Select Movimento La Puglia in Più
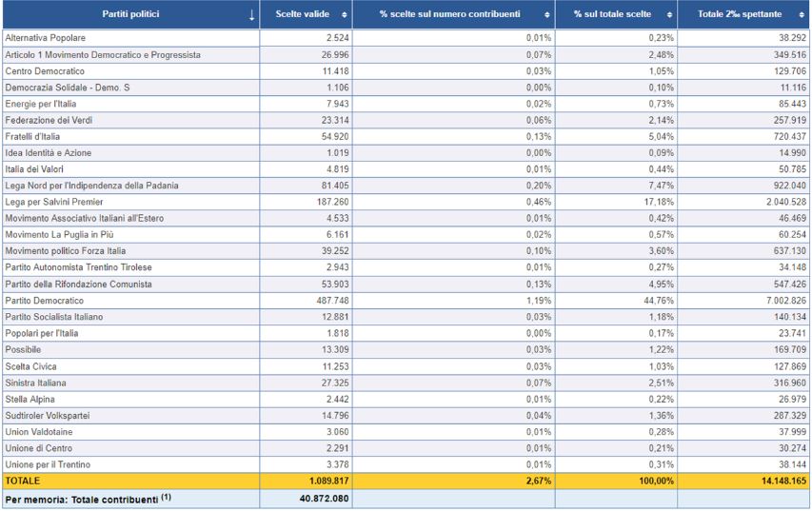Image resolution: width=812 pixels, height=511 pixels. click(59, 234)
